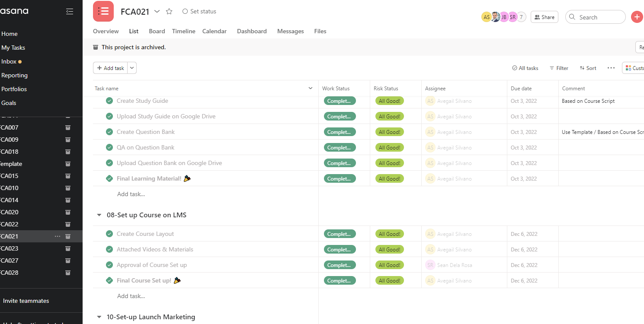Click archive icon next to FCA018
The height and width of the screenshot is (324, 644).
click(68, 152)
